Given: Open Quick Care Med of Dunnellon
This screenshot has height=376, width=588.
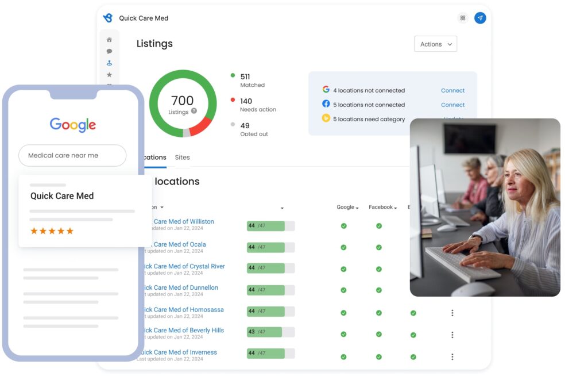Looking at the screenshot, I should [181, 287].
